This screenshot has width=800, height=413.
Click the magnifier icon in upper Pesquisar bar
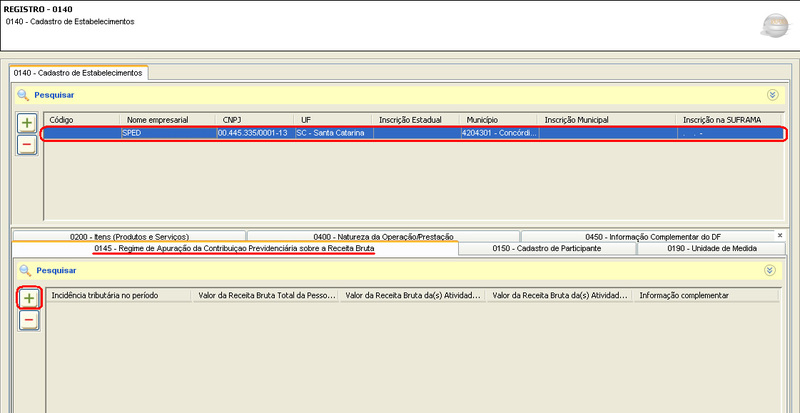[22, 95]
